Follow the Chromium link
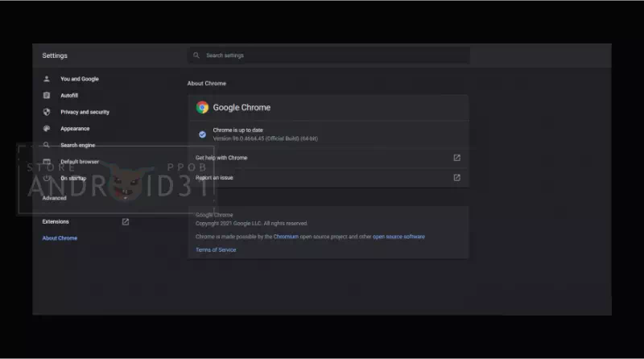The width and height of the screenshot is (644, 359). 286,237
